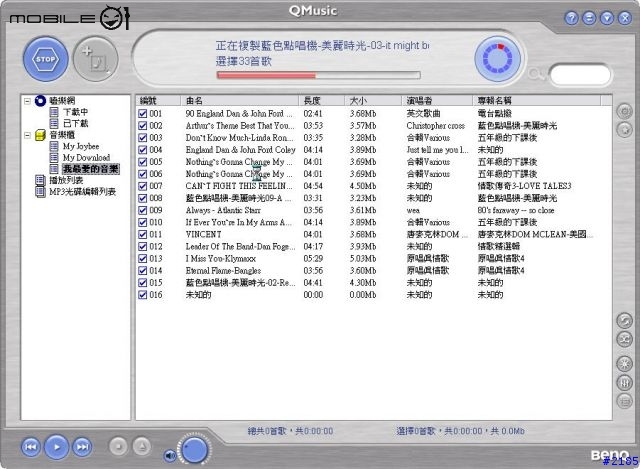Screen dimensions: 640x469
Task: Sort by 大小 column header
Action: pos(373,100)
